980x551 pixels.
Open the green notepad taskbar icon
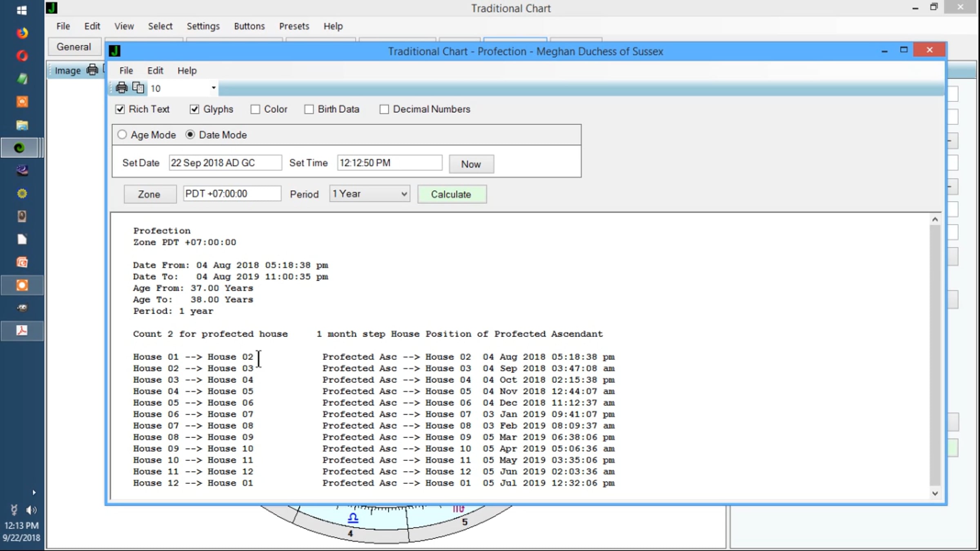(22, 78)
